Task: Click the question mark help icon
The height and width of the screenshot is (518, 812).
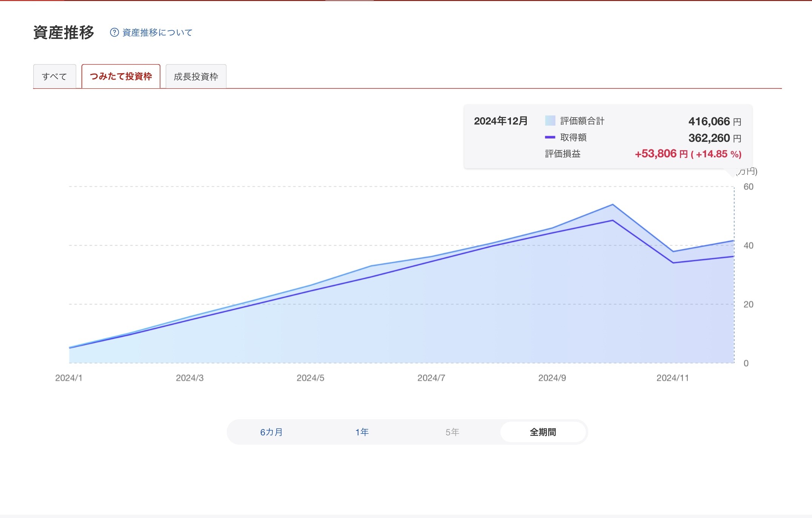Action: pos(114,32)
